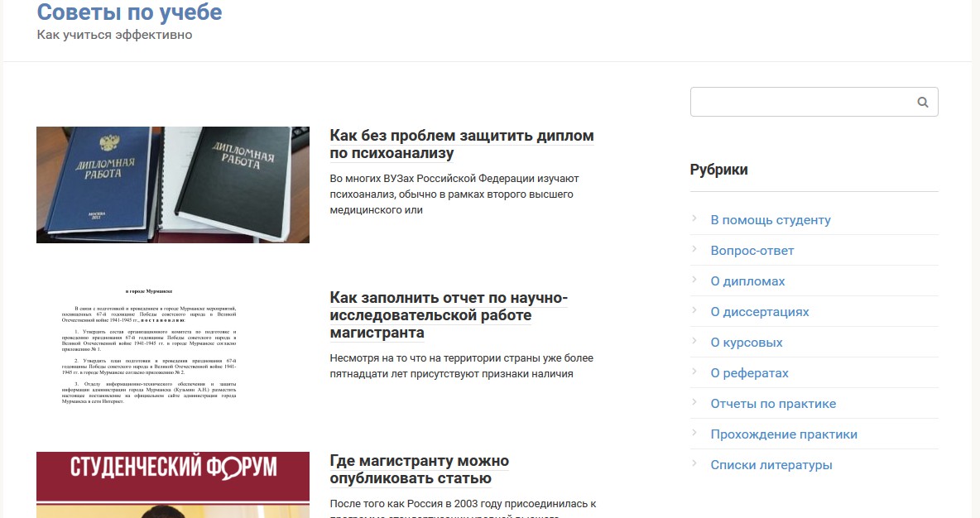Open article 'Где магистранту можно опубликовать статью'
980x518 pixels.
(x=419, y=469)
